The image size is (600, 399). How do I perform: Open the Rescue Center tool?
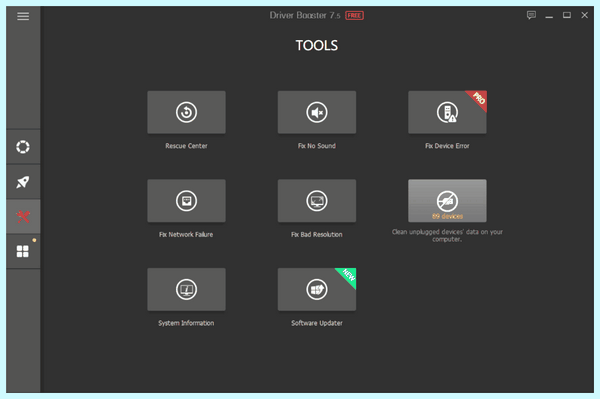click(186, 112)
